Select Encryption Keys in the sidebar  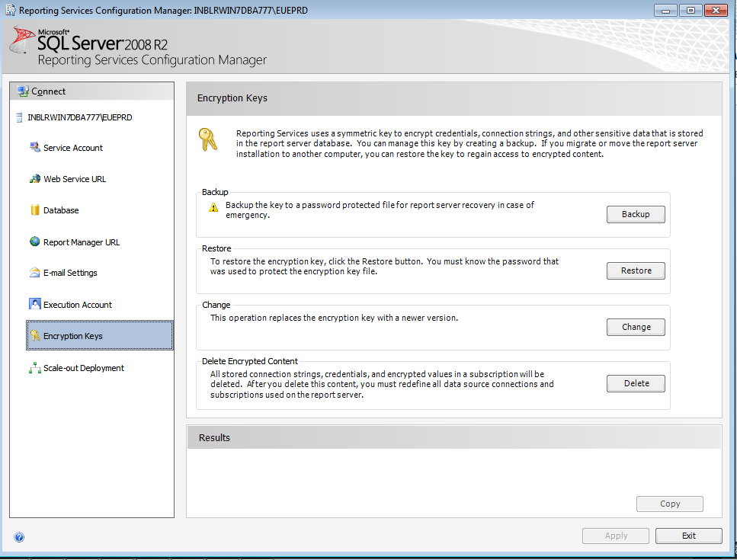point(100,335)
